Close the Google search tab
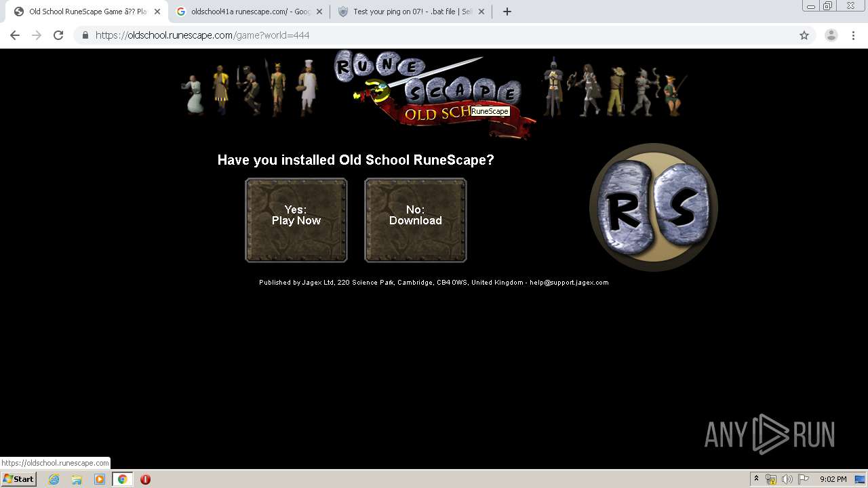 click(319, 12)
